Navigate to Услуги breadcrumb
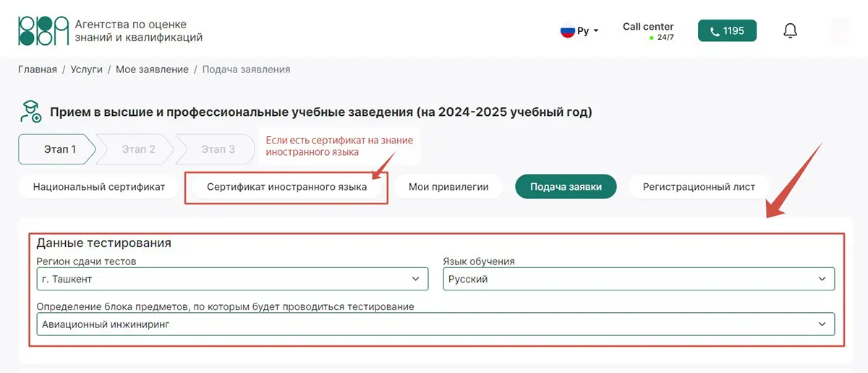868x373 pixels. pyautogui.click(x=85, y=70)
